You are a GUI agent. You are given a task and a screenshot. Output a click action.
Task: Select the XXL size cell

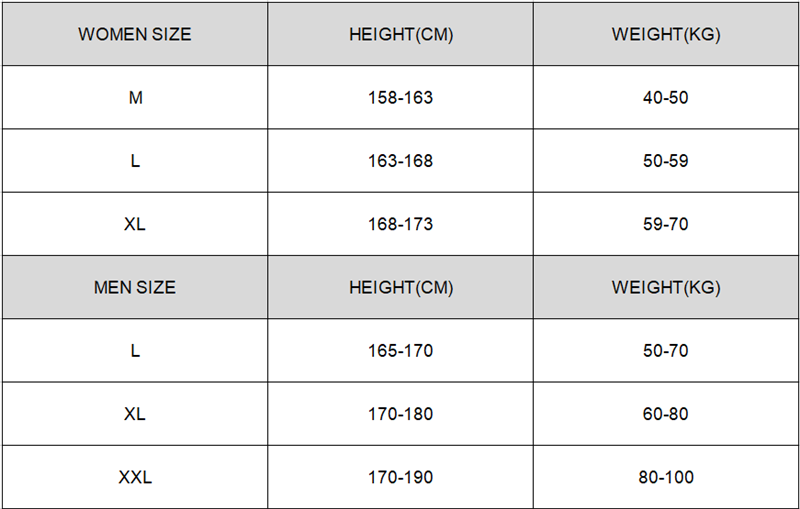tap(135, 478)
